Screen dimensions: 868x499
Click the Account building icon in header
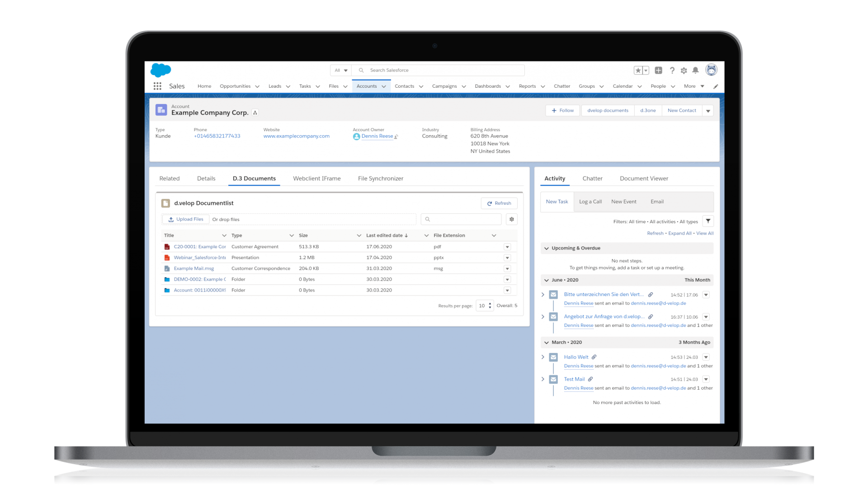click(x=161, y=110)
